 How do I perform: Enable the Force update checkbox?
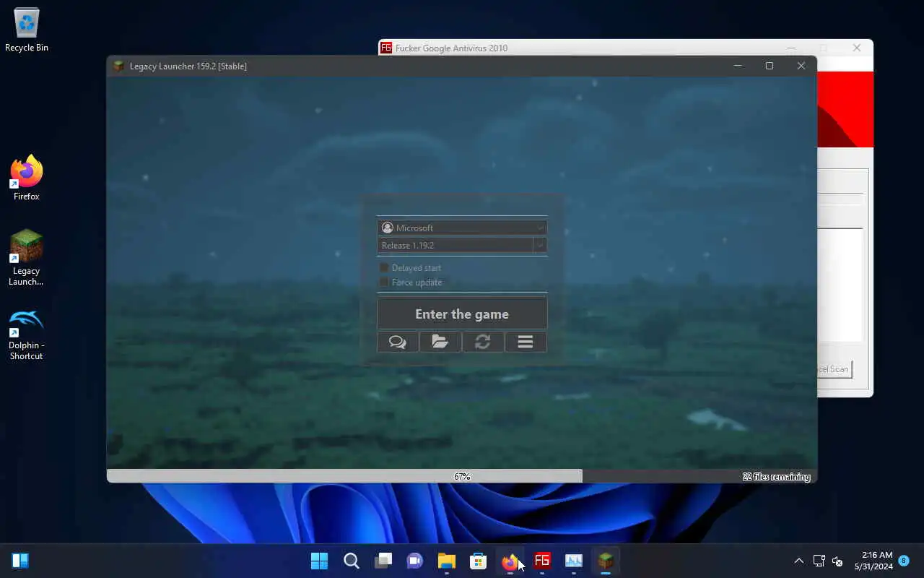pyautogui.click(x=385, y=282)
